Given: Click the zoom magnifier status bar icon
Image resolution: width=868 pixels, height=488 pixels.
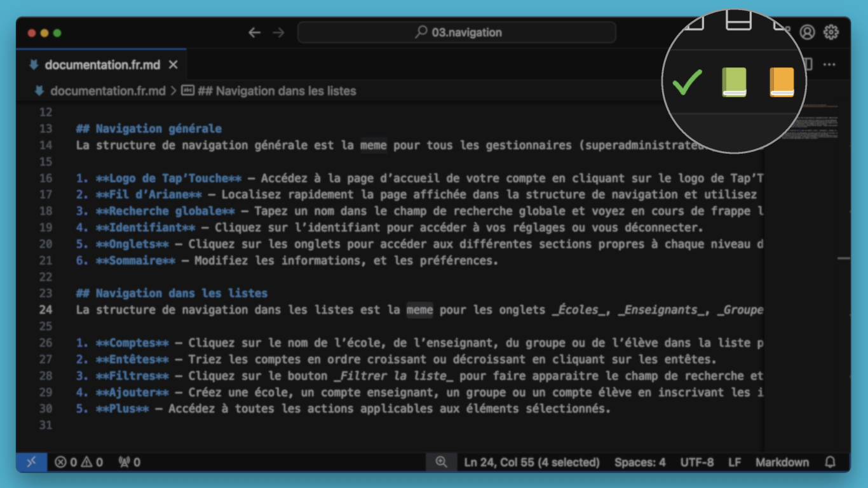Looking at the screenshot, I should 441,462.
